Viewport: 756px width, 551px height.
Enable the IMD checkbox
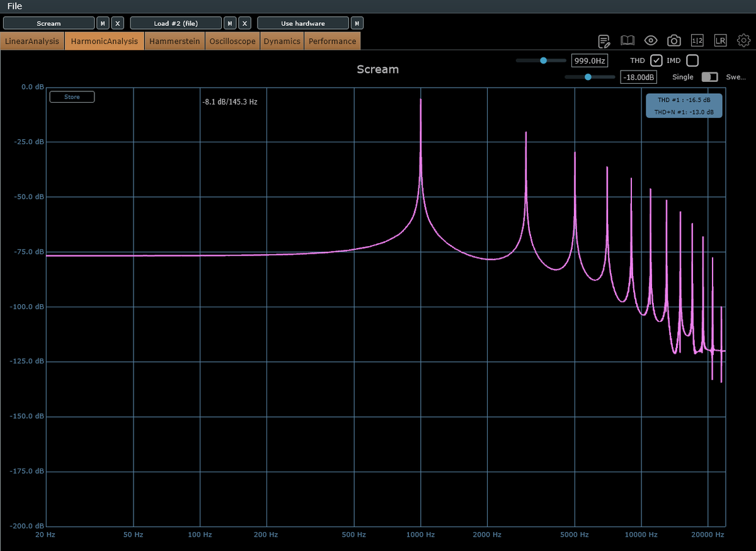coord(692,60)
